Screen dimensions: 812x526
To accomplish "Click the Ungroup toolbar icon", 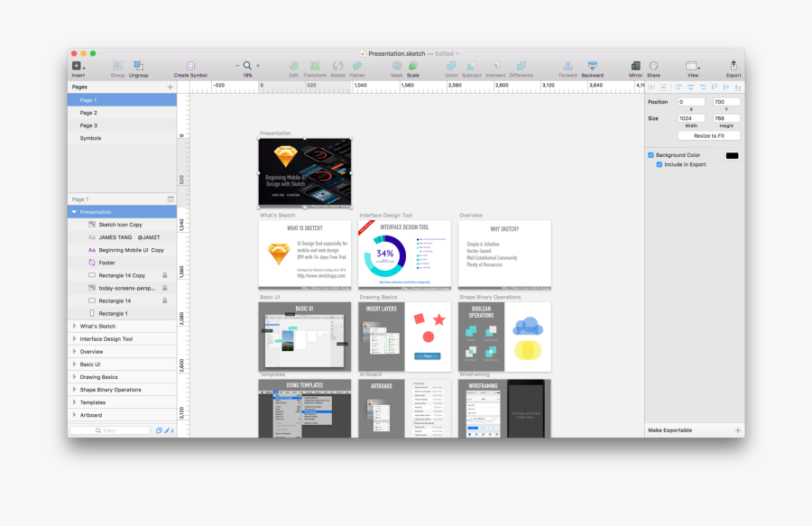I will tap(138, 65).
